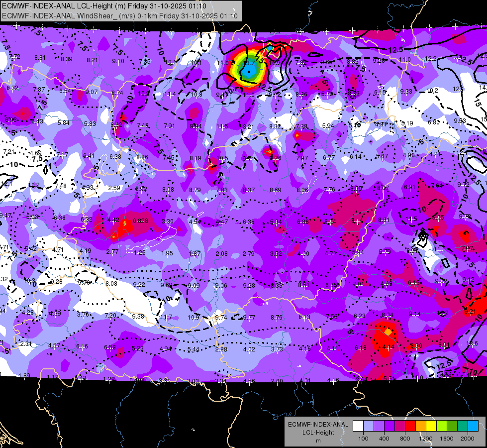Click the wind shear value 9.38
This screenshot has height=448, width=487.
point(138,316)
